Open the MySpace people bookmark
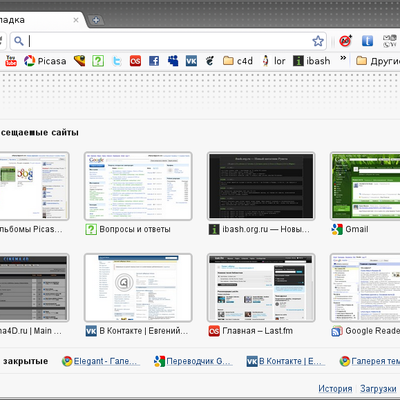 (x=173, y=61)
